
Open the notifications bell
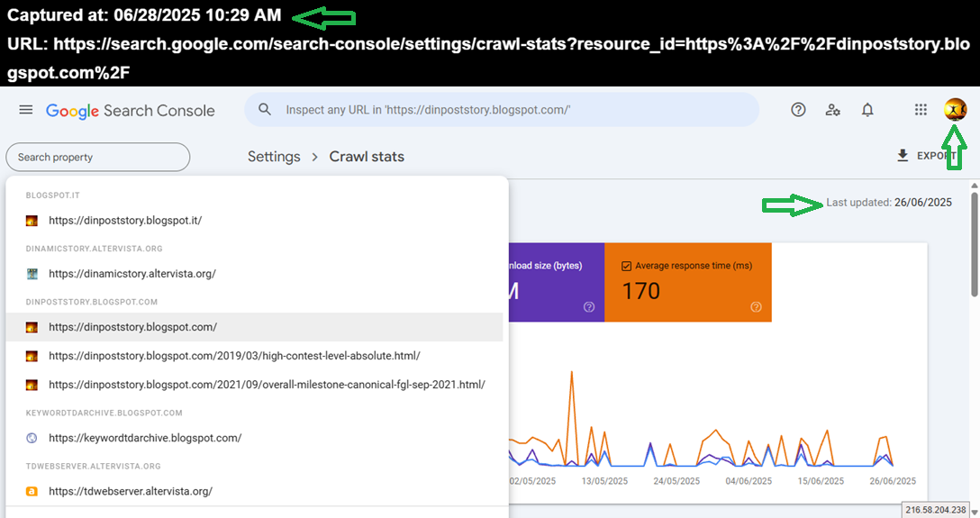pos(867,110)
